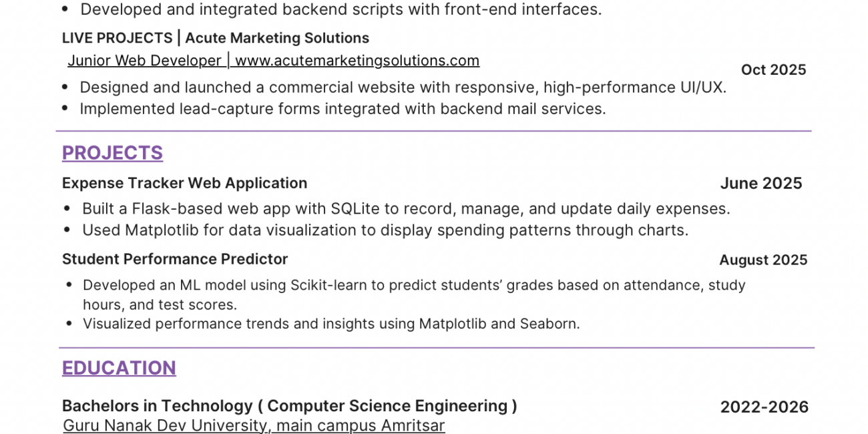Click the Guru Nanak Dev University link
Screen dimensions: 868x434
point(254,425)
